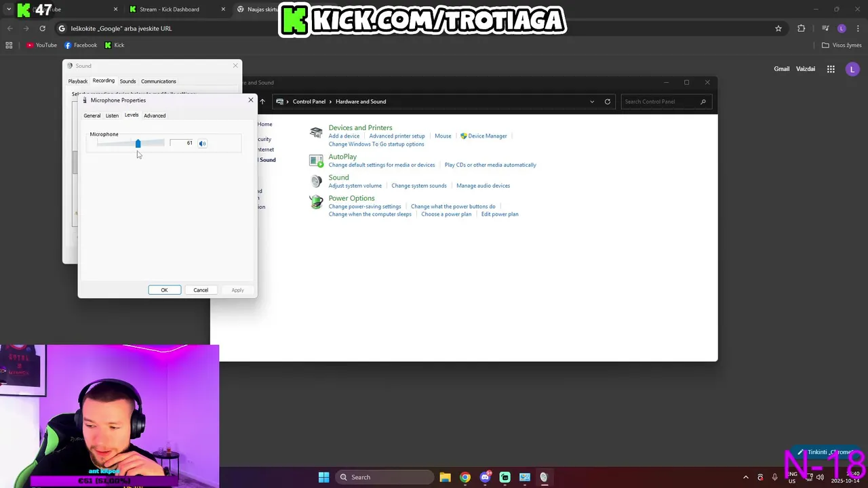Change default settings for media or devices
This screenshot has height=488, width=868.
382,165
